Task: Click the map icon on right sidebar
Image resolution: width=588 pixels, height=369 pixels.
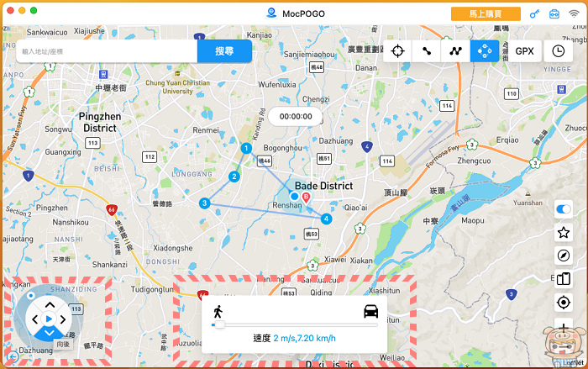Action: point(564,279)
